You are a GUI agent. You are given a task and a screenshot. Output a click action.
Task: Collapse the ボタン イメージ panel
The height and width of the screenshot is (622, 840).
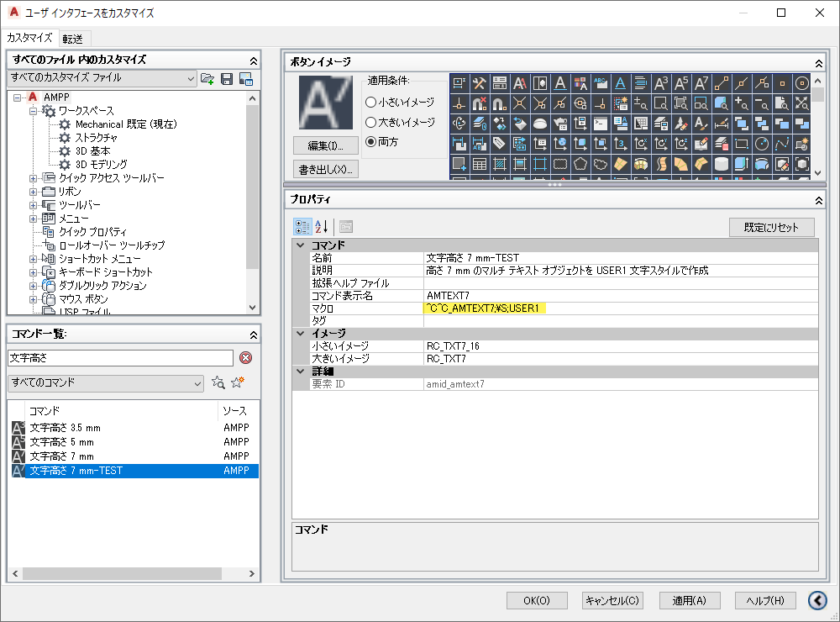(818, 63)
